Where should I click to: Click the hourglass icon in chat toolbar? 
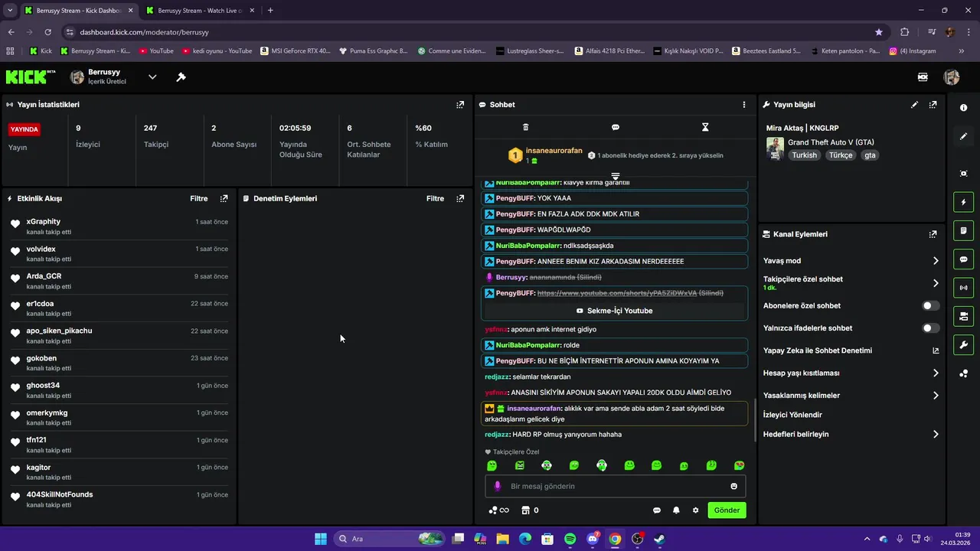point(705,127)
